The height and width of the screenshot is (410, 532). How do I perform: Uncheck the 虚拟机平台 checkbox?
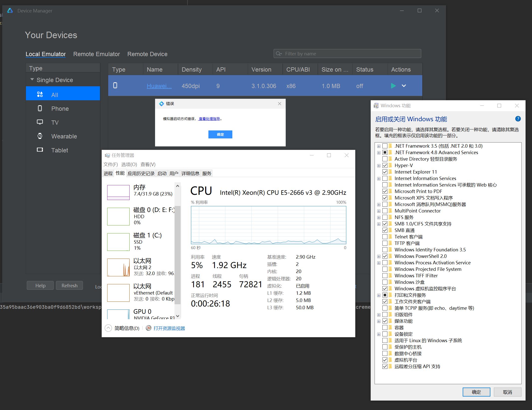click(385, 360)
